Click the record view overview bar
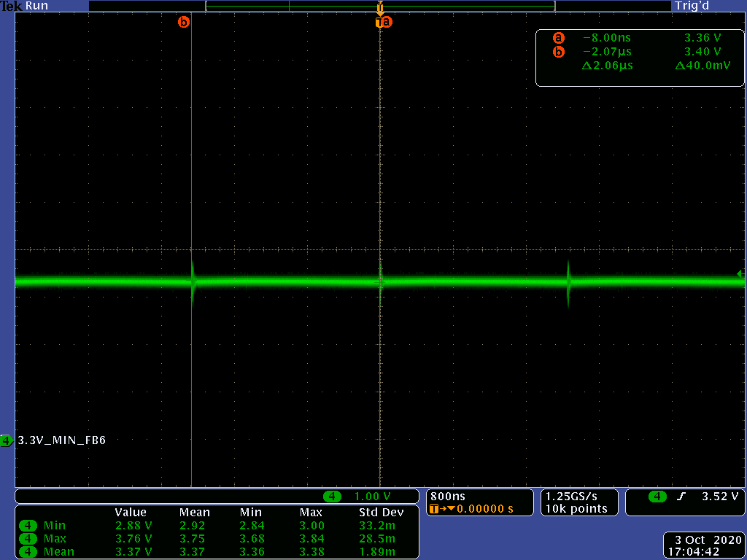Image resolution: width=747 pixels, height=560 pixels. (380, 6)
